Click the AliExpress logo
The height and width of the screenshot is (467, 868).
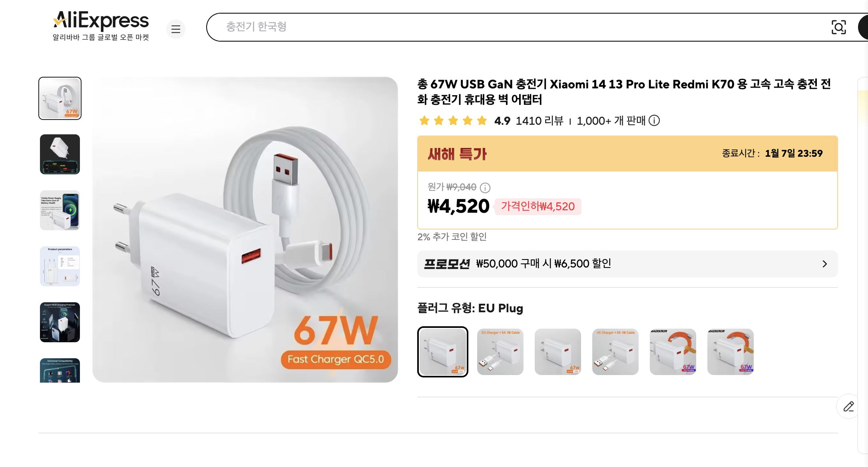tap(101, 21)
